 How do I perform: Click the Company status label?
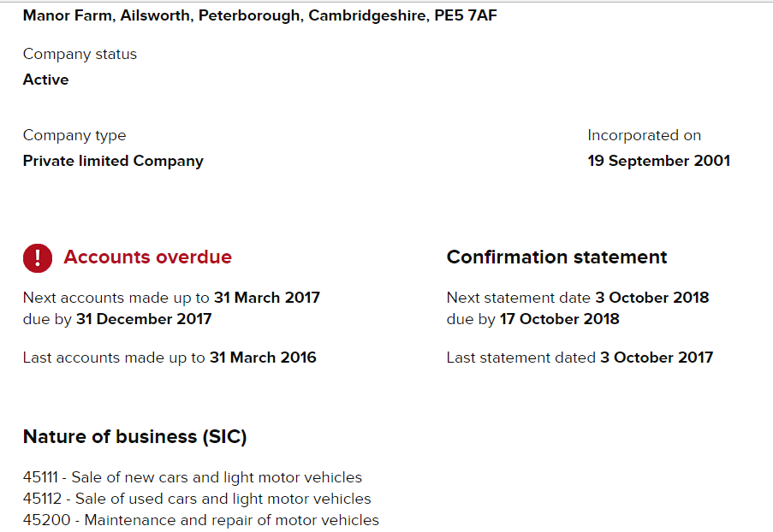(80, 54)
